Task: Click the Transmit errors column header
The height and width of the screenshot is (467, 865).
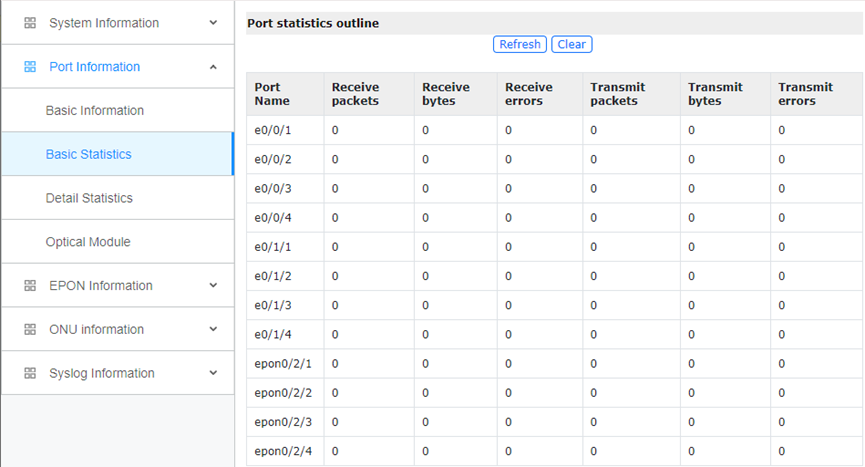Action: click(816, 94)
